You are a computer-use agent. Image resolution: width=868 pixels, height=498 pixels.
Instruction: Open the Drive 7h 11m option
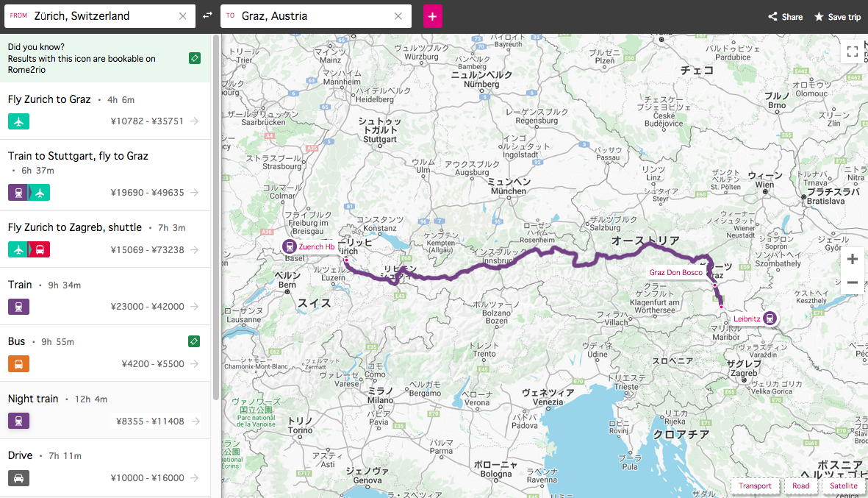[105, 468]
